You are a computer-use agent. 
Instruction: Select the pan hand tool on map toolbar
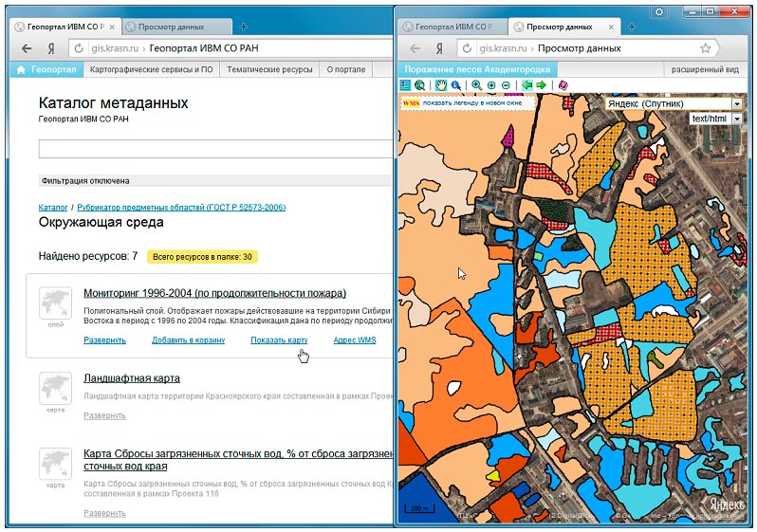[441, 85]
